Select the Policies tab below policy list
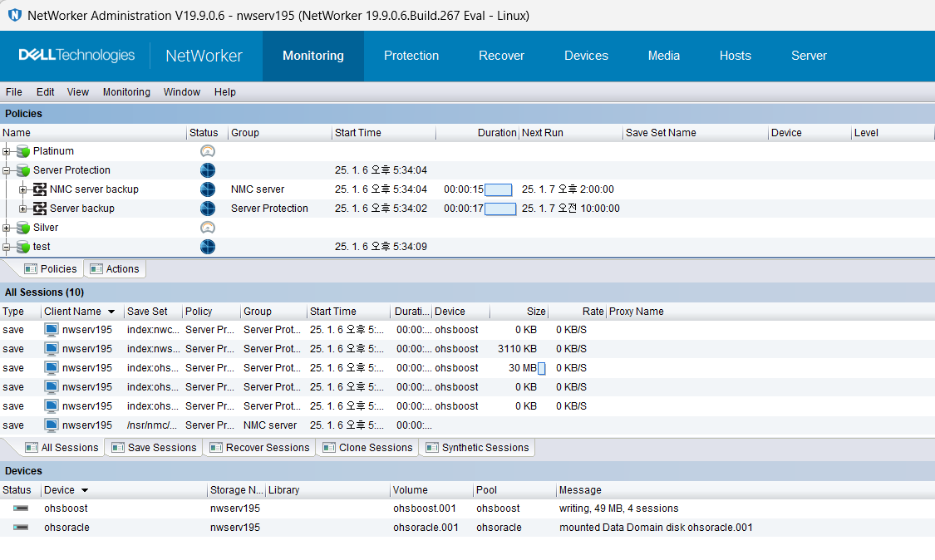Viewport: 935px width, 560px height. (x=51, y=269)
